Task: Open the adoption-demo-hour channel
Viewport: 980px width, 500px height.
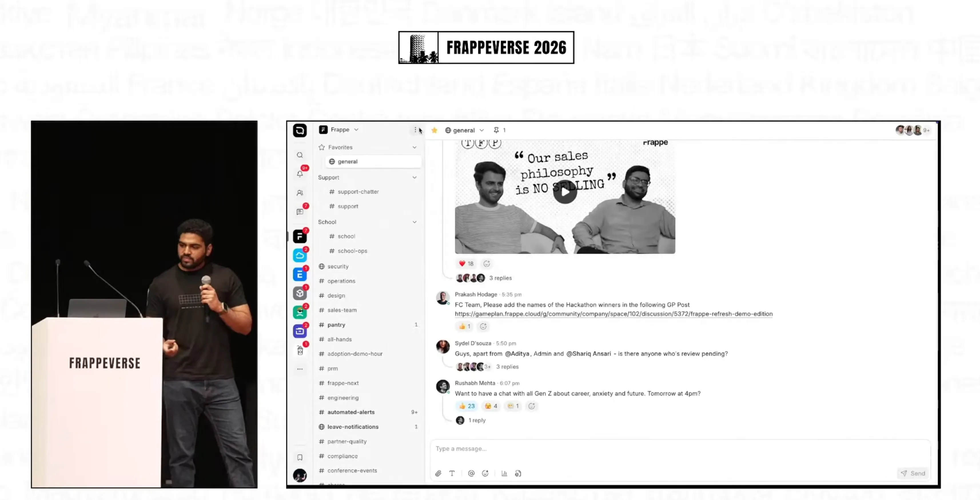Action: click(x=369, y=354)
